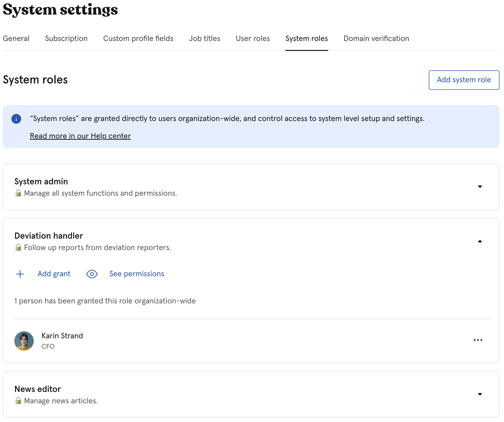This screenshot has width=504, height=422.
Task: Open Domain verification tab
Action: 376,39
